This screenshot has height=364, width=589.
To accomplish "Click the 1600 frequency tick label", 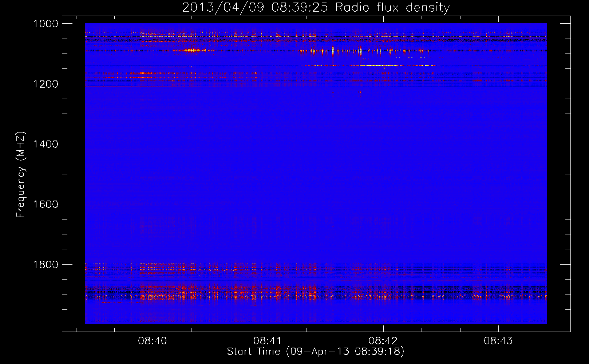I will point(46,204).
